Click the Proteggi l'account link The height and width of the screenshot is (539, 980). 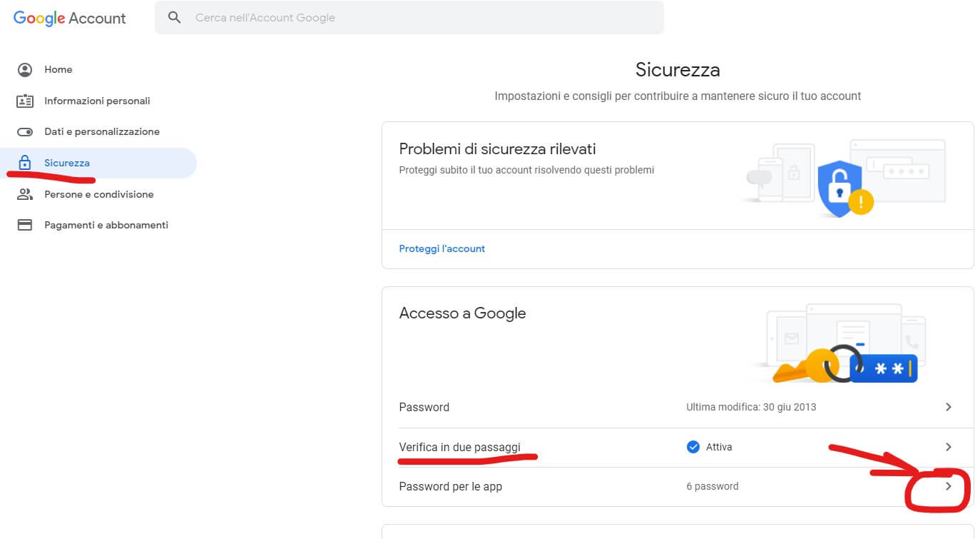click(x=441, y=248)
